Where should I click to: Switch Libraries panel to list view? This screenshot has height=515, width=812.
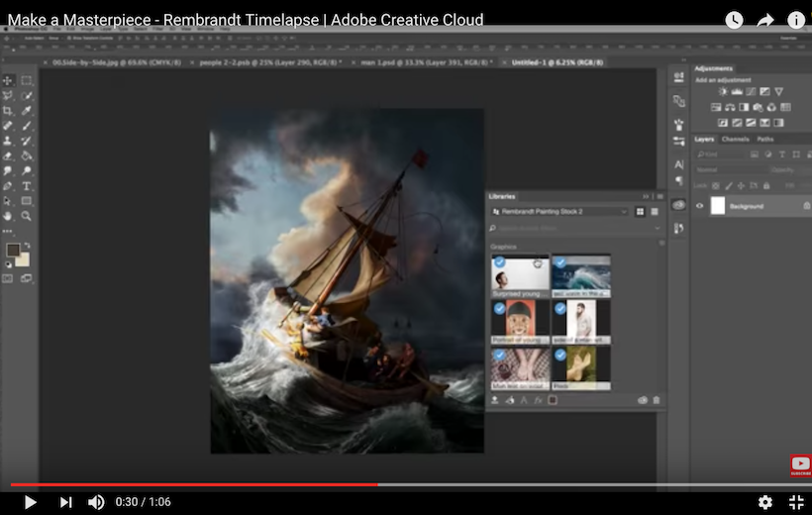(x=655, y=211)
